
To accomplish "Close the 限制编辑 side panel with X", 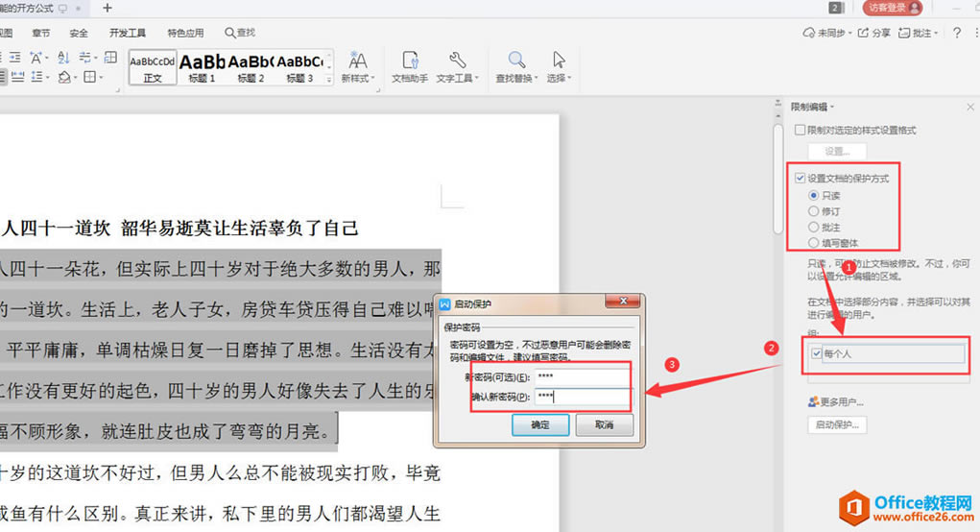I will click(x=970, y=107).
